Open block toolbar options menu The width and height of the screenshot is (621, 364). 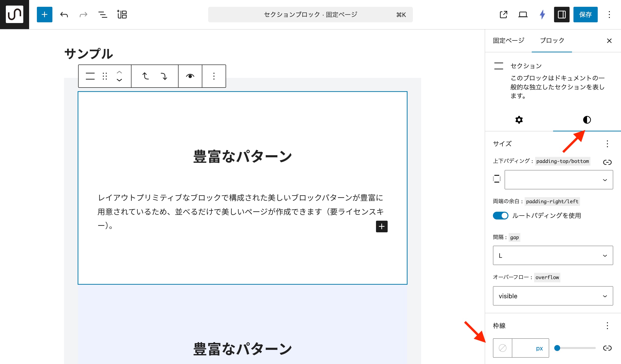coord(214,76)
